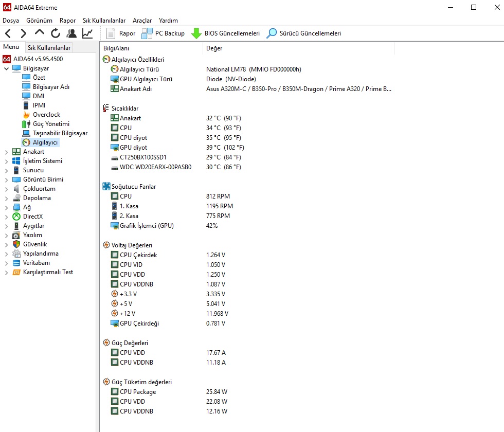The height and width of the screenshot is (432, 504).
Task: Expand the Ağ tree node
Action: click(6, 208)
